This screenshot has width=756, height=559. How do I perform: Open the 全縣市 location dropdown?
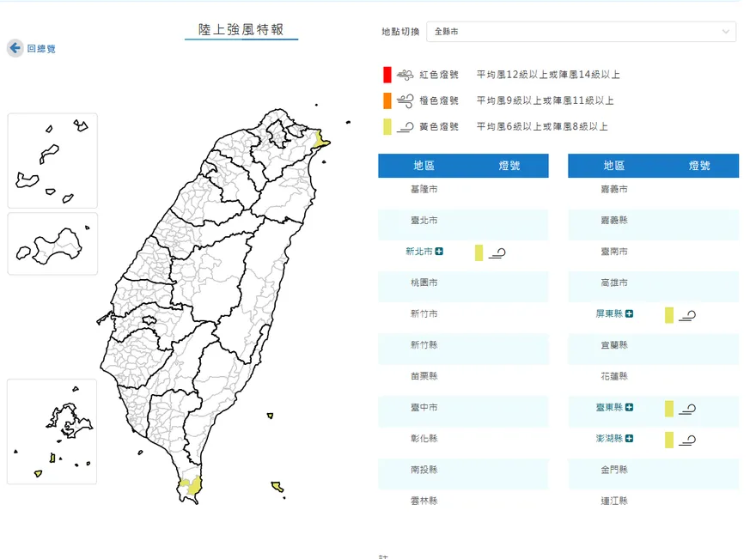(581, 32)
